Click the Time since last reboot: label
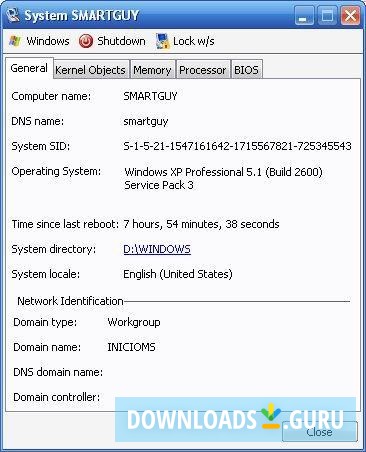366x452 pixels. tap(65, 224)
